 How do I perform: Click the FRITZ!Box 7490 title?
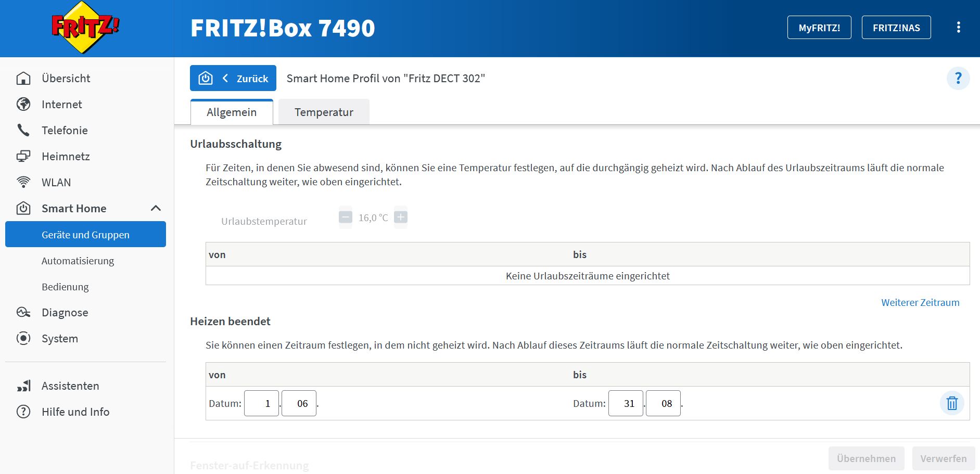point(283,28)
